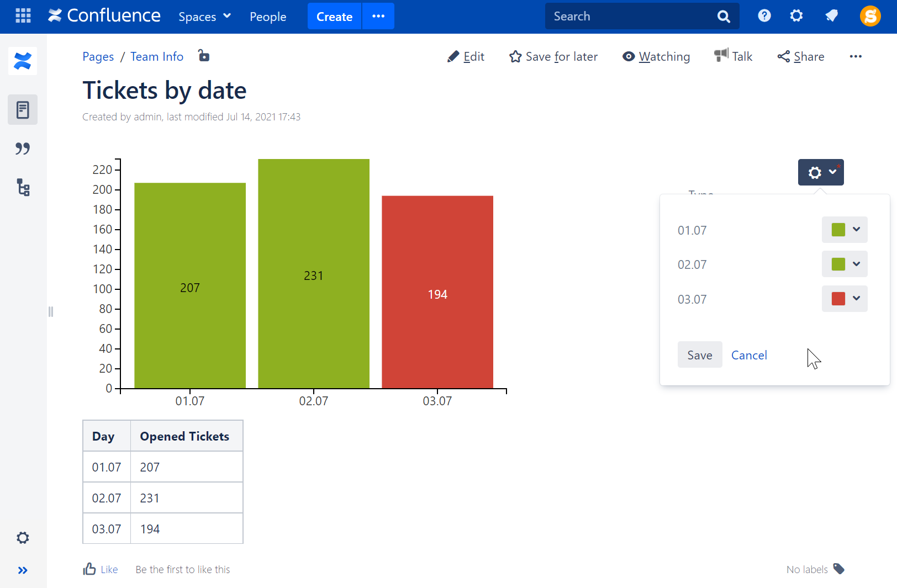Click the labels tag icon
Viewport: 897px width, 588px height.
[838, 569]
